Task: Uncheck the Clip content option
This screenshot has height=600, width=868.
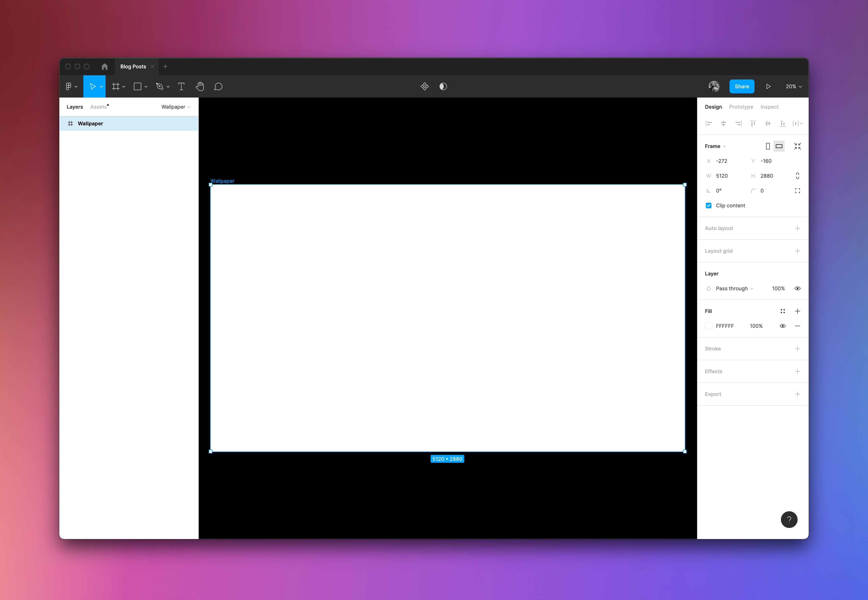Action: pos(708,205)
